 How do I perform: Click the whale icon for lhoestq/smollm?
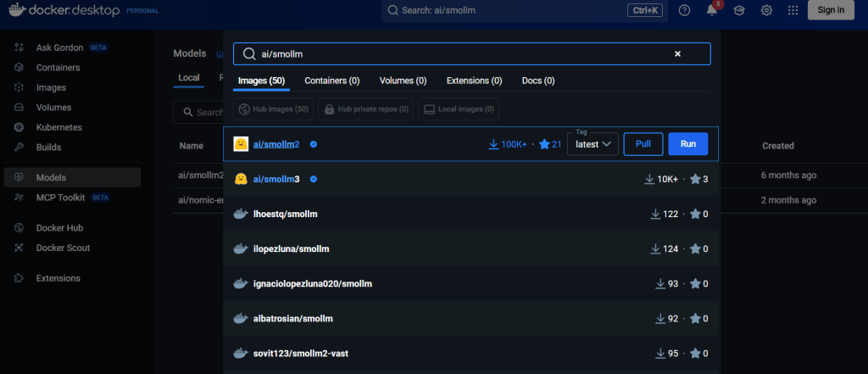click(240, 214)
